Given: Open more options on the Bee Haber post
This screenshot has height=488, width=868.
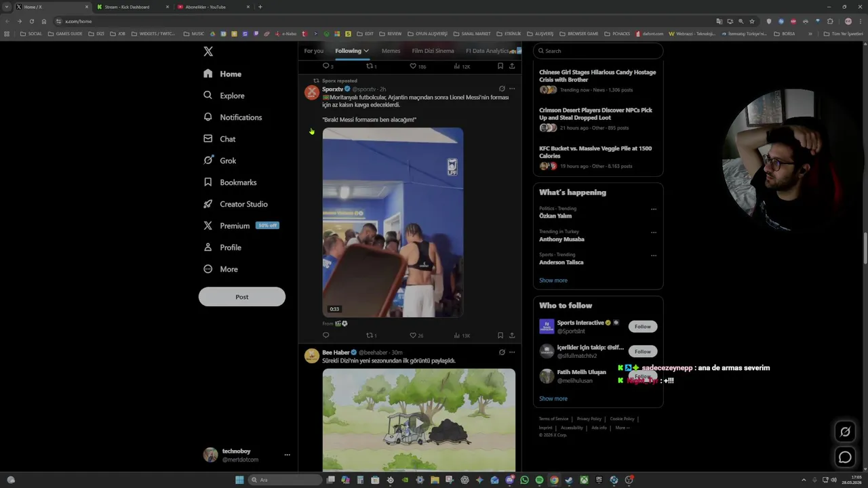Looking at the screenshot, I should point(512,352).
